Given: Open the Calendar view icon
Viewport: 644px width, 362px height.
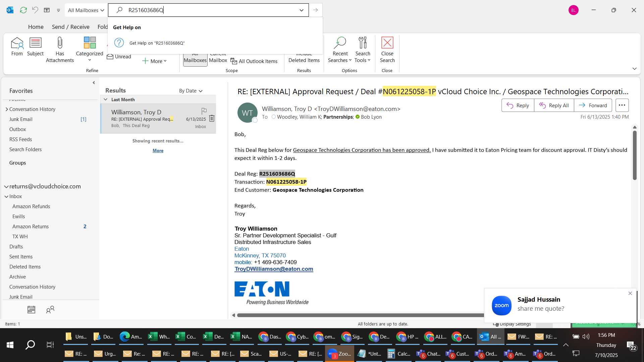Looking at the screenshot, I should (x=31, y=310).
